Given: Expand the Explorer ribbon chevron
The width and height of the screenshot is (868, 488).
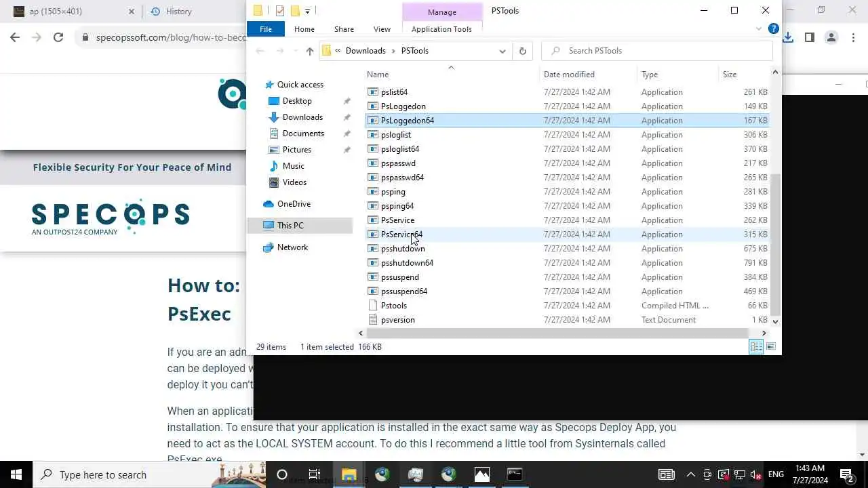Looking at the screenshot, I should click(x=759, y=29).
